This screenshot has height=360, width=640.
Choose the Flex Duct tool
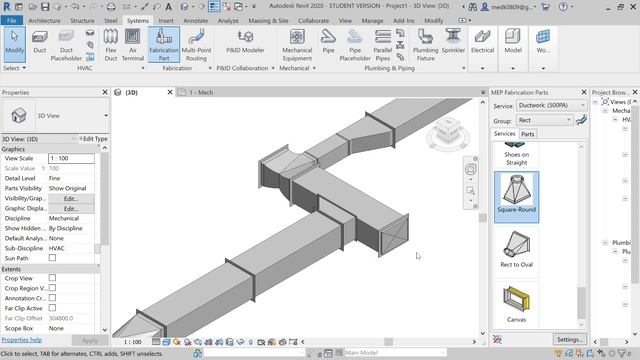click(111, 45)
